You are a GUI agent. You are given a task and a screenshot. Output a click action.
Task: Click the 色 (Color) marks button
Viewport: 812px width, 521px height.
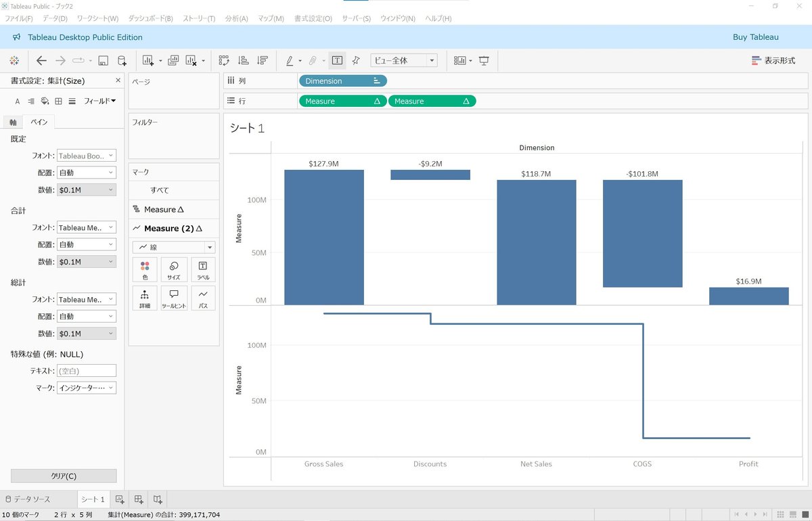[x=145, y=269]
